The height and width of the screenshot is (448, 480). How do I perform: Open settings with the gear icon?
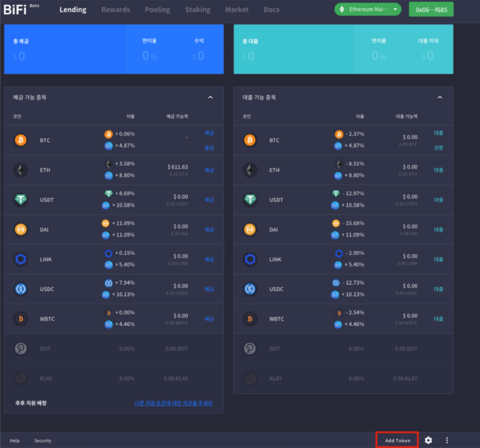pyautogui.click(x=429, y=440)
